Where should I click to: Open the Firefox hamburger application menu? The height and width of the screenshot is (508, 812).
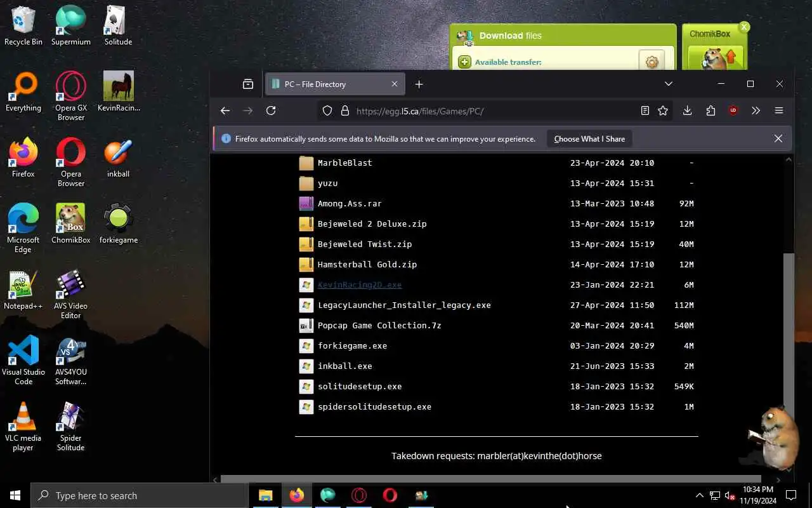[x=779, y=110]
